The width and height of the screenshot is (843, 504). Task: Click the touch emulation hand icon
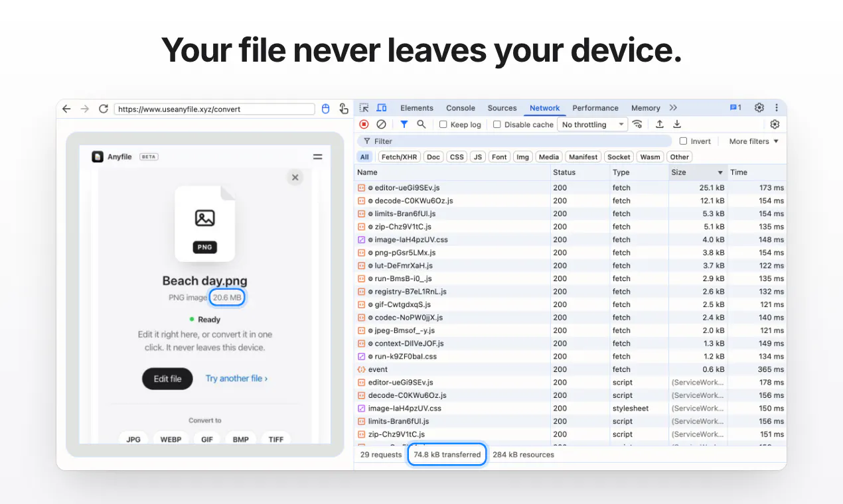[x=344, y=109]
